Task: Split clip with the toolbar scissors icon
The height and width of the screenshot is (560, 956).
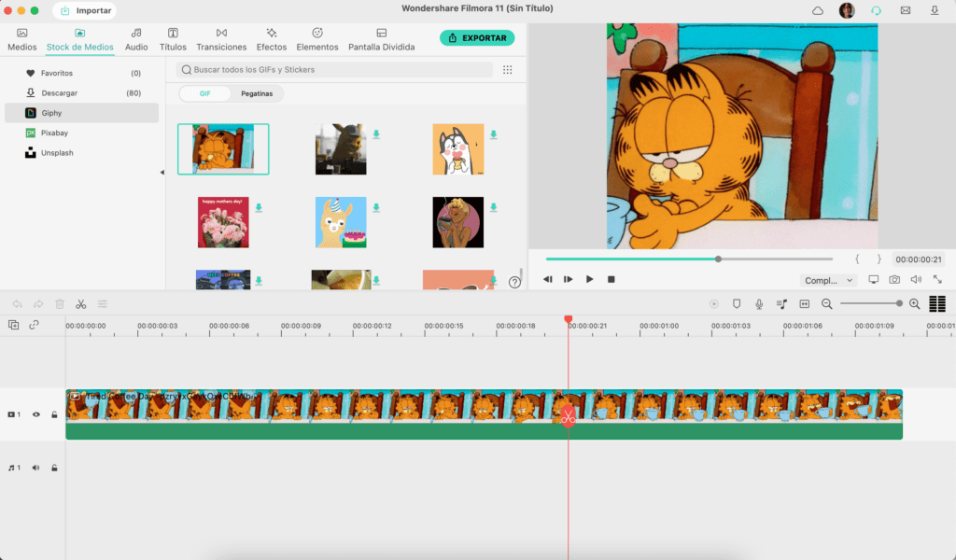Action: pyautogui.click(x=80, y=304)
